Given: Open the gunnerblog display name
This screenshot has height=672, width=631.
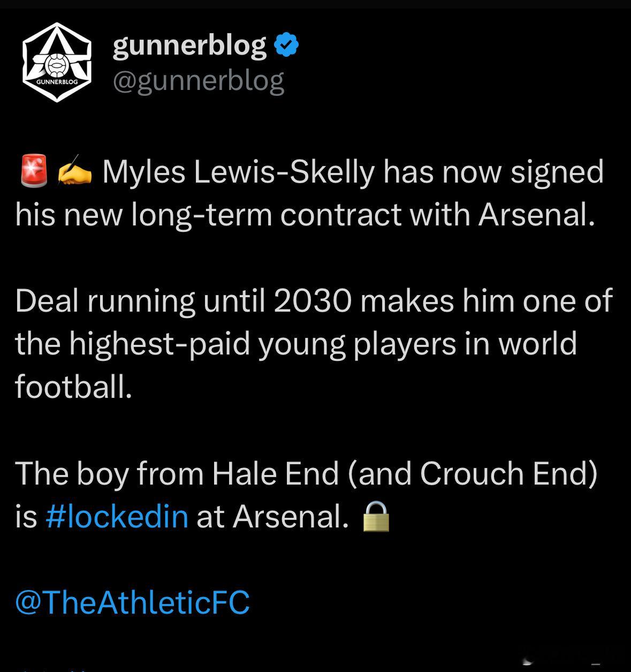Looking at the screenshot, I should pos(189,46).
